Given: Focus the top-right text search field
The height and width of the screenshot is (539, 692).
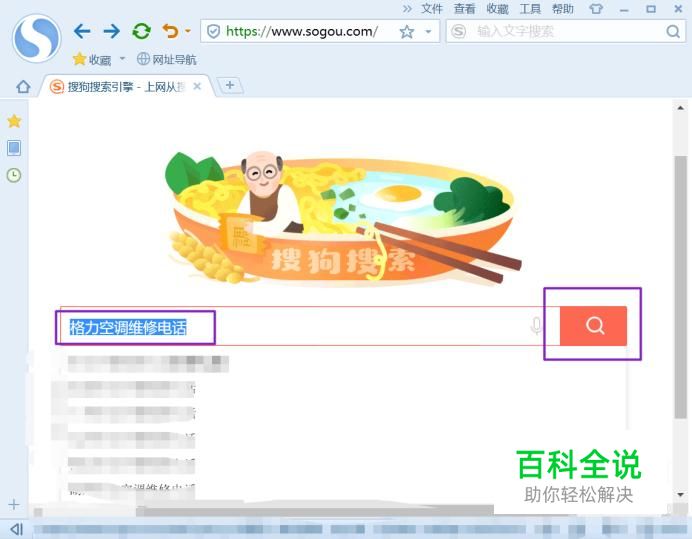Looking at the screenshot, I should click(x=565, y=31).
